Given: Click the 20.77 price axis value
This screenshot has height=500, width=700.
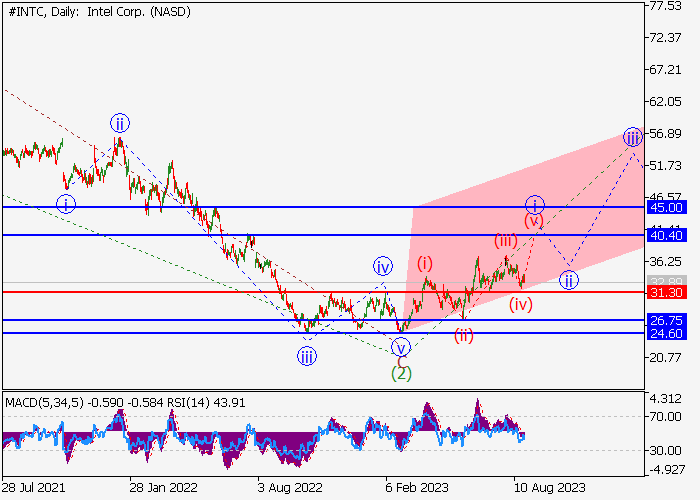Looking at the screenshot, I should [x=666, y=358].
